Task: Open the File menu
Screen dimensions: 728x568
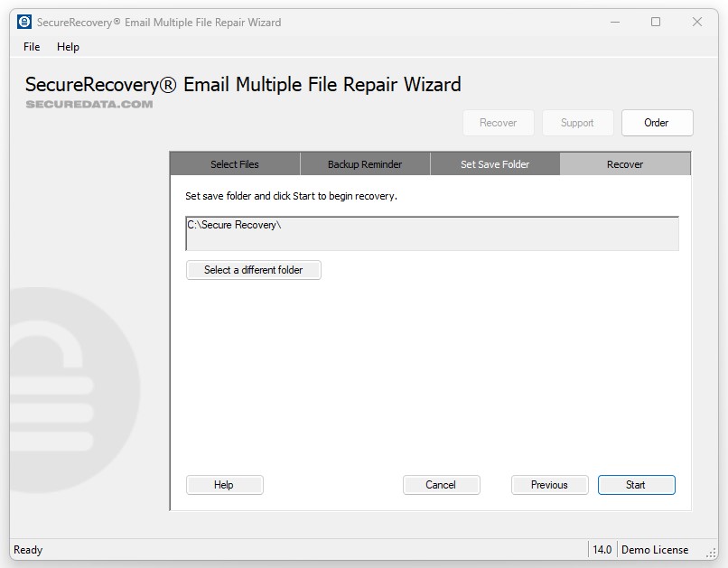Action: [x=32, y=47]
